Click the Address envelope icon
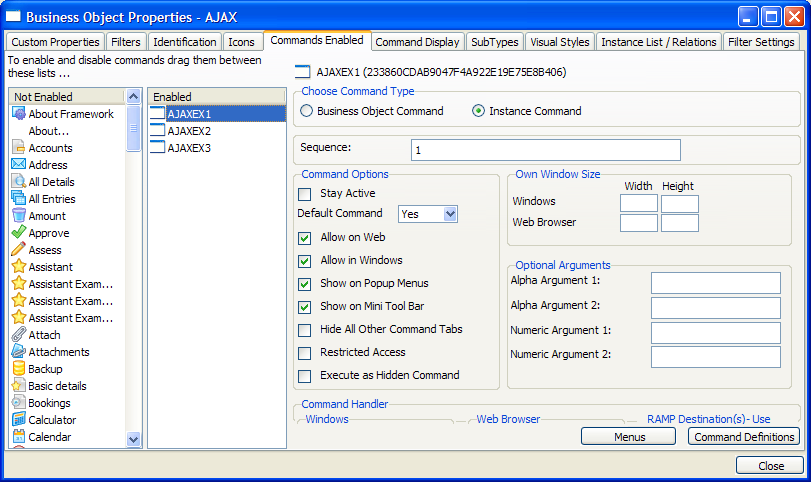811x482 pixels. pos(19,165)
